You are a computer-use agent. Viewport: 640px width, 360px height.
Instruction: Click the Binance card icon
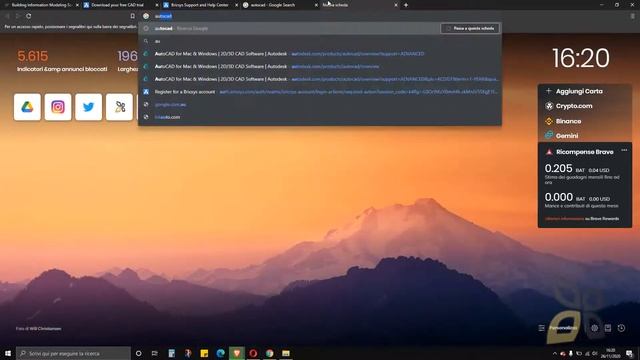coord(549,121)
